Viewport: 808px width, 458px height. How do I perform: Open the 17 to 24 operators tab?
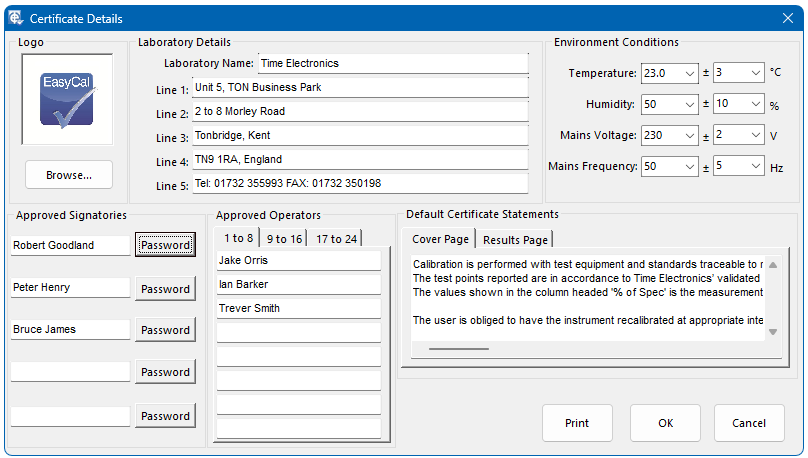pyautogui.click(x=336, y=239)
